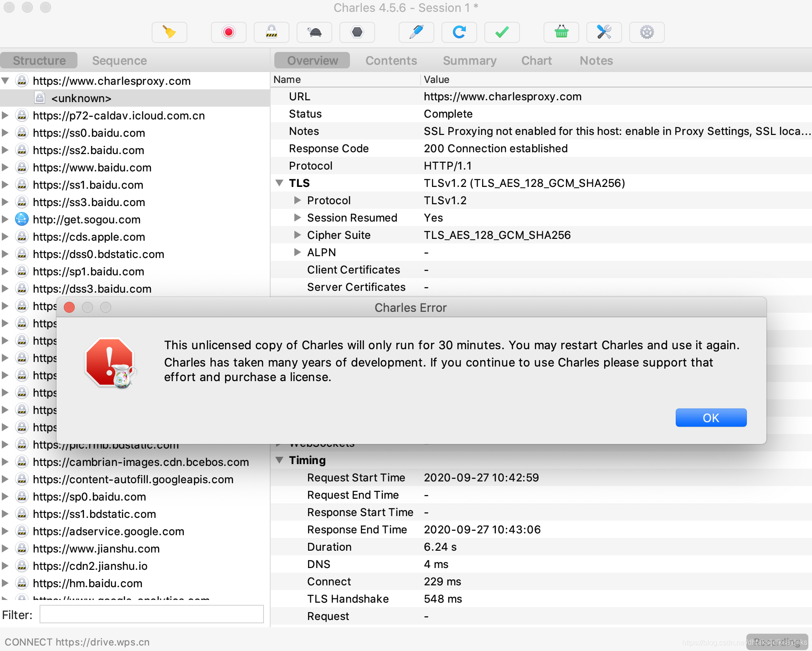
Task: Switch to the Structure tab
Action: [39, 61]
